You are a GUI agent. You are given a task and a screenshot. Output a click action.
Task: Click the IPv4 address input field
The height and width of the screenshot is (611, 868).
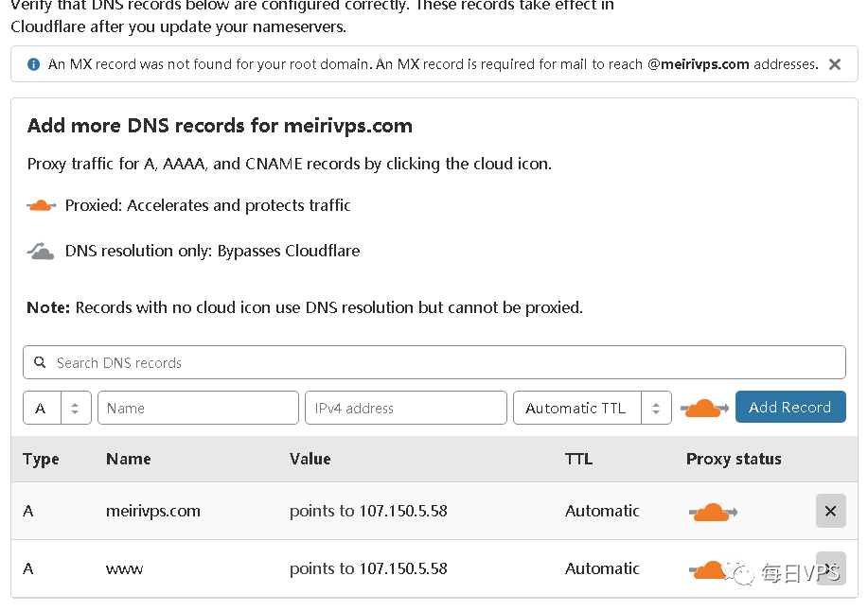(406, 409)
